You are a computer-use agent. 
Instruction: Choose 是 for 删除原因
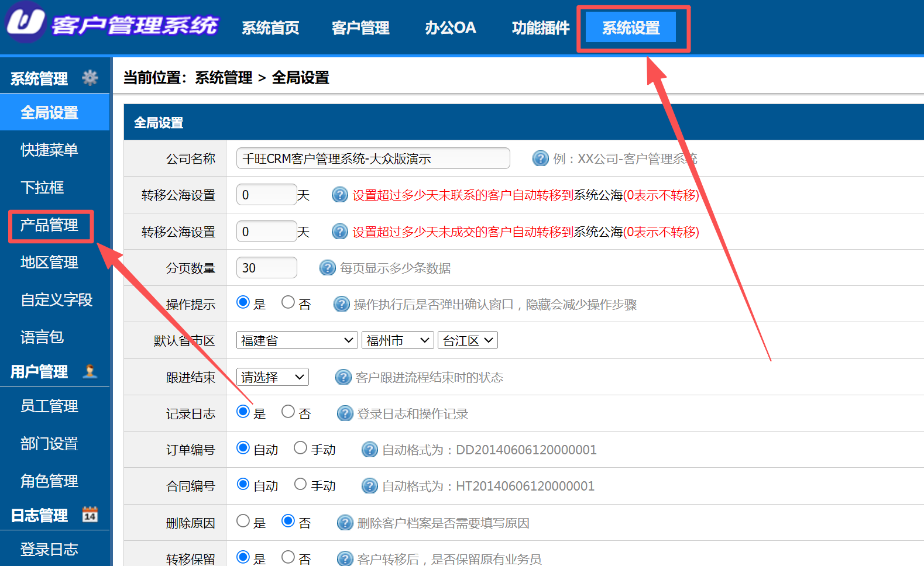pyautogui.click(x=243, y=520)
